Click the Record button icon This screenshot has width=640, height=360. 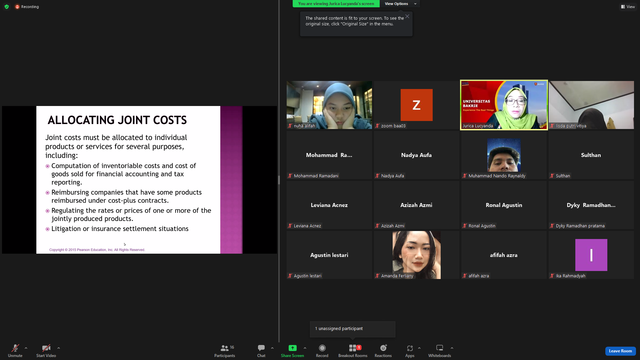point(322,348)
